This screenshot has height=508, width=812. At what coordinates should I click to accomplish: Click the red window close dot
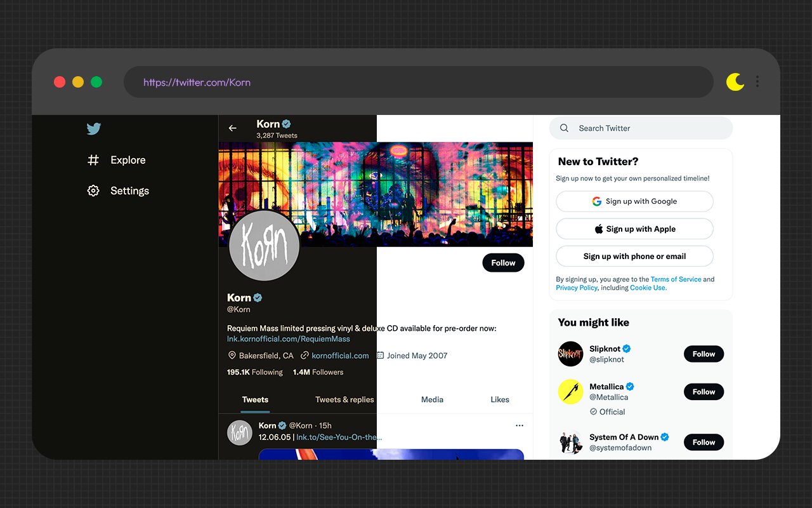[x=60, y=82]
